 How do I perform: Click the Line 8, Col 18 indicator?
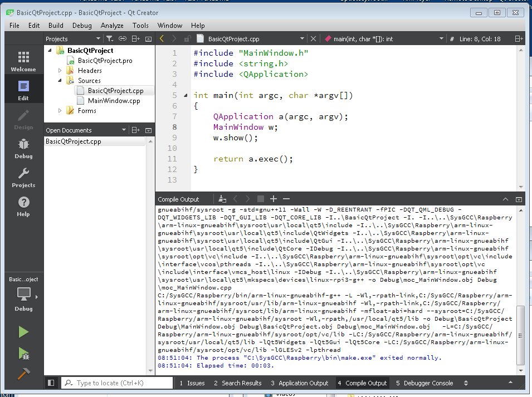(480, 38)
